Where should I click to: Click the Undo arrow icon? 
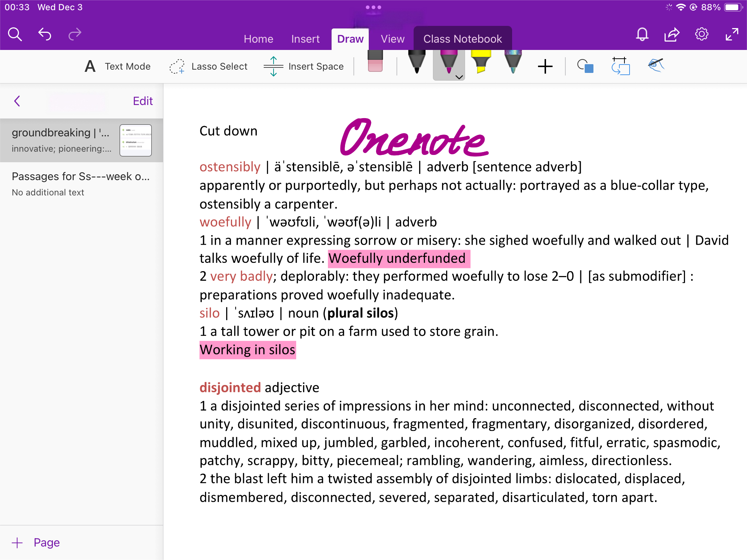[44, 34]
